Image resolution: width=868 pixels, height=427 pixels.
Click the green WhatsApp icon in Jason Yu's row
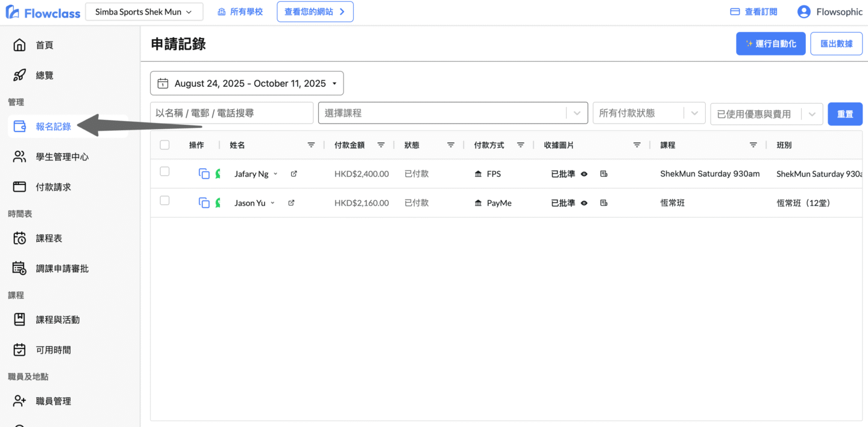click(x=218, y=203)
